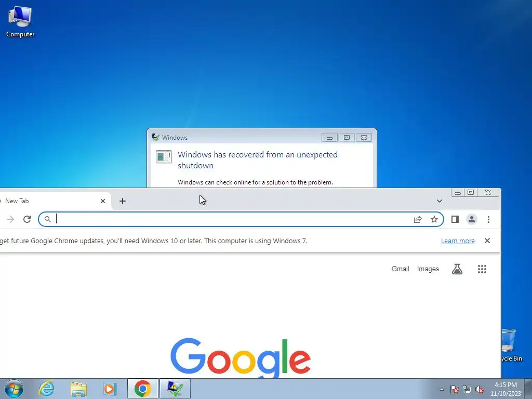Screen dimensions: 532x399
Task: Open Chrome side panel
Action: click(455, 219)
